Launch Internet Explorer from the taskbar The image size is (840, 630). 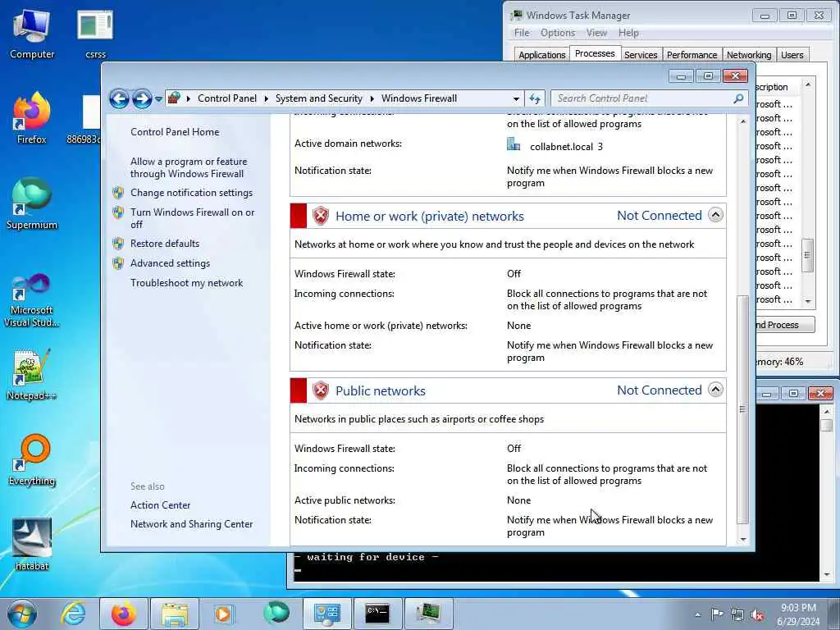point(73,614)
